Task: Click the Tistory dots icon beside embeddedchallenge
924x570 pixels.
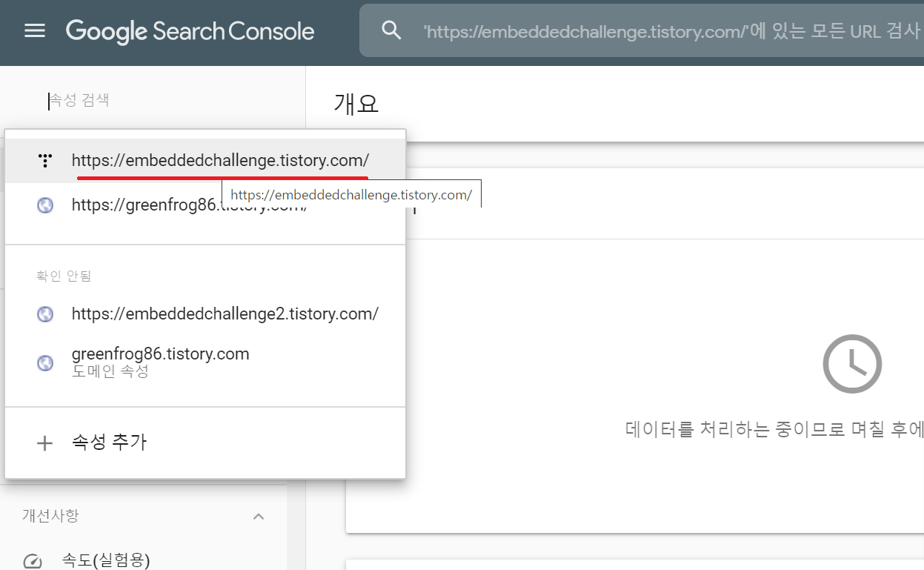Action: [x=45, y=160]
